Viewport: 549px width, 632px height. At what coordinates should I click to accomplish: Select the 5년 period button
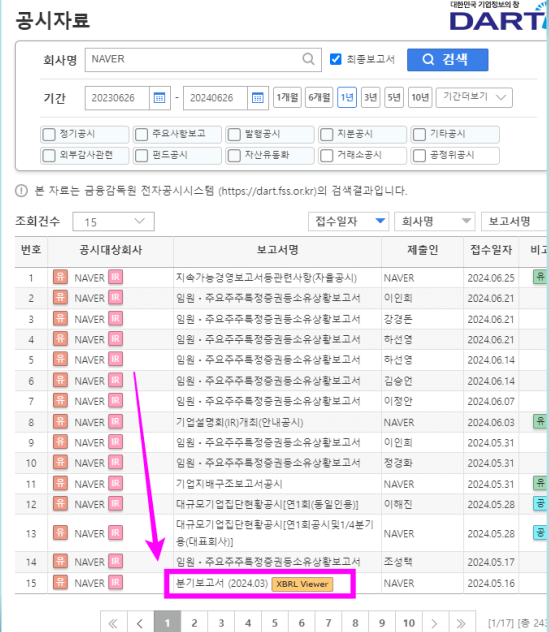(394, 98)
